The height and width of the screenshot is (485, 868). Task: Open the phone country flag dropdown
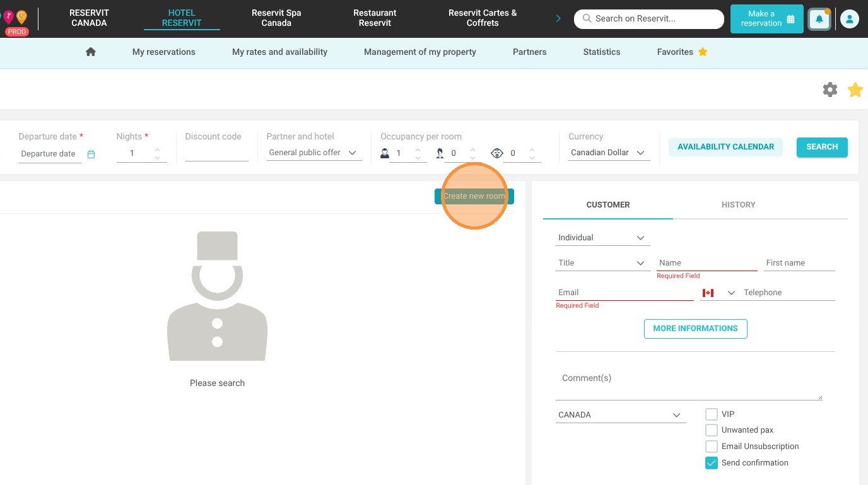(718, 293)
